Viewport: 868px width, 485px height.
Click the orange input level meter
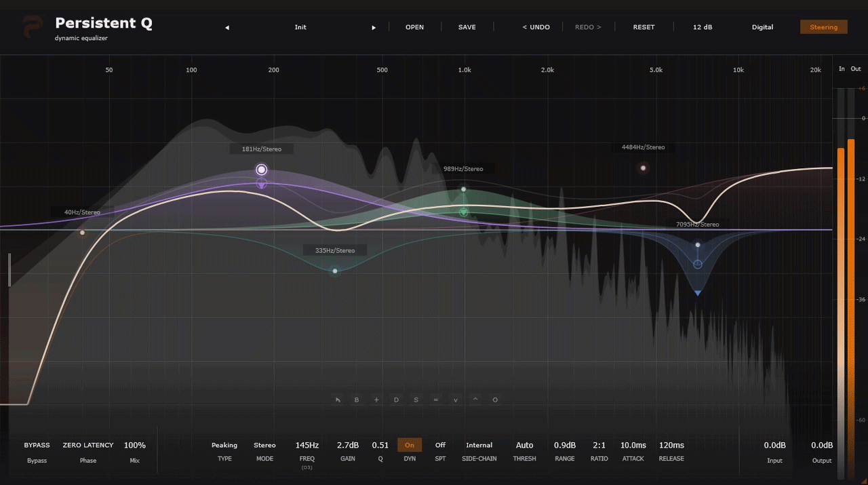(x=841, y=312)
